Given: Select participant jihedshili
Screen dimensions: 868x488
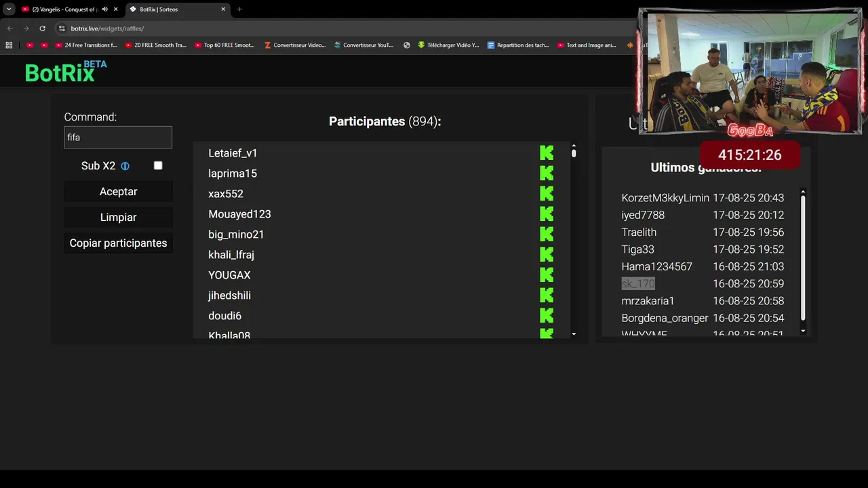Looking at the screenshot, I should [x=229, y=296].
